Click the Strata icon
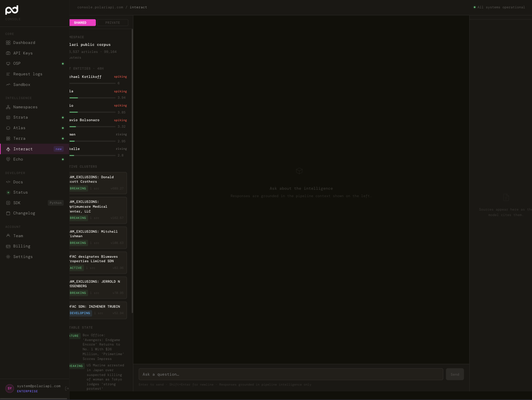This screenshot has height=400, width=532. click(x=8, y=117)
